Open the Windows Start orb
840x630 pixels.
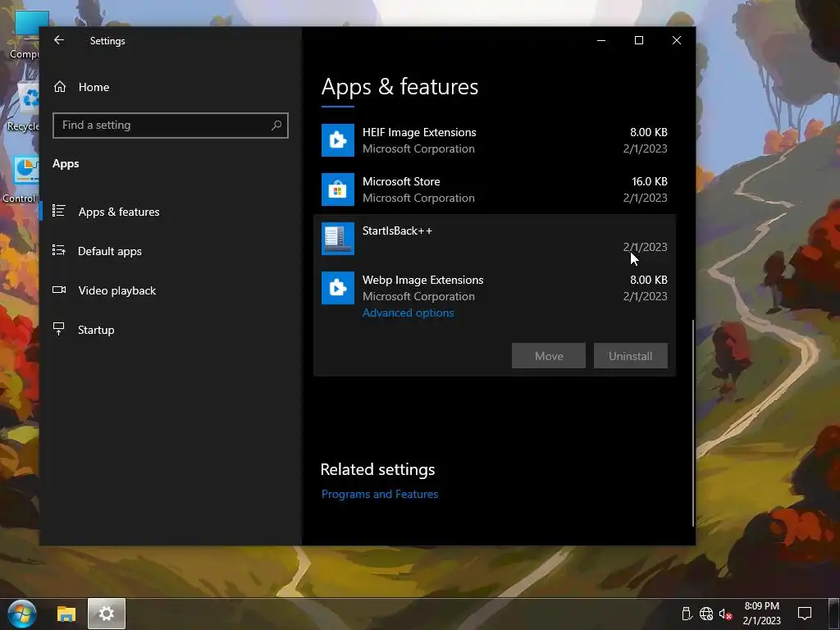pyautogui.click(x=22, y=614)
